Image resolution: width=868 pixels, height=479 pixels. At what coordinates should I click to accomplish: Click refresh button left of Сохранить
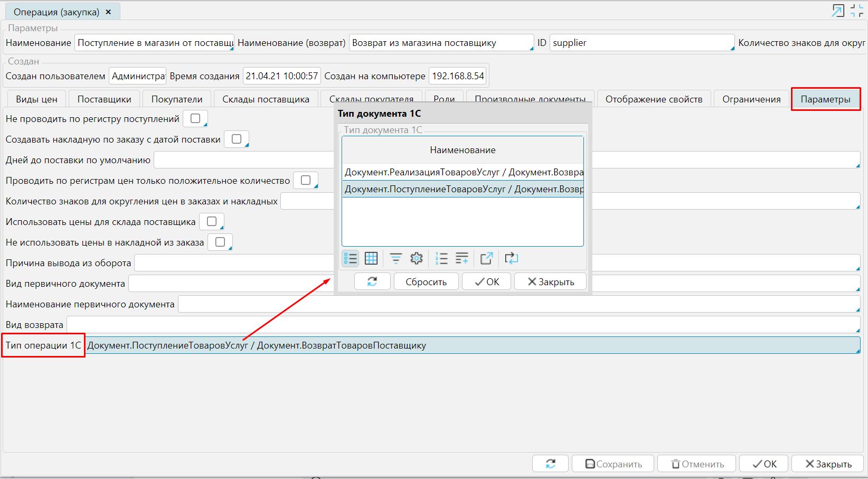(550, 464)
